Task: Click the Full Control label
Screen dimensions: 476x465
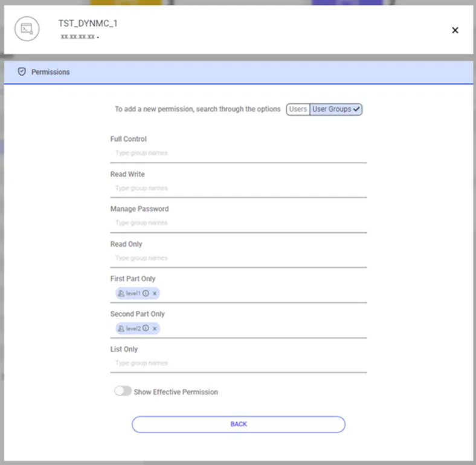Action: (x=129, y=139)
